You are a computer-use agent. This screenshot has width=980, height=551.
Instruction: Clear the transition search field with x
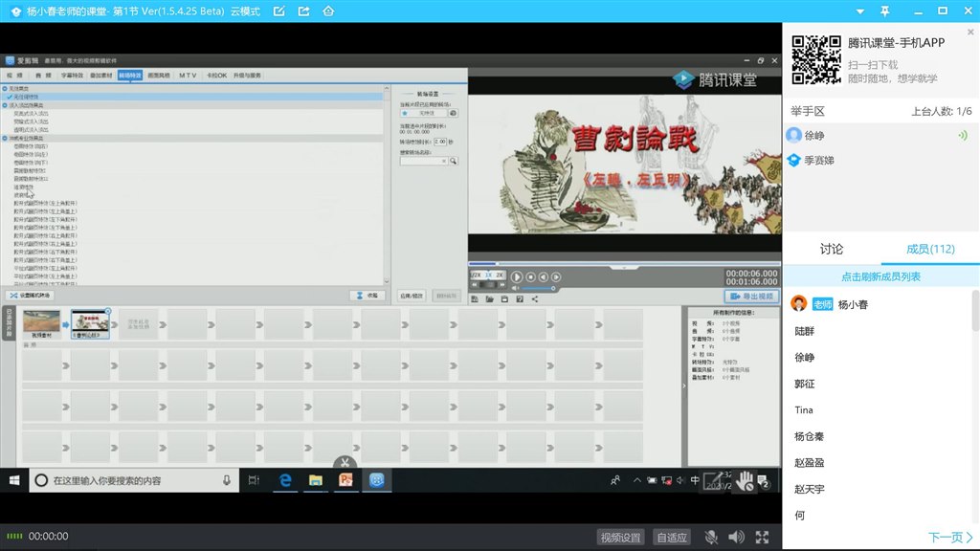[444, 161]
